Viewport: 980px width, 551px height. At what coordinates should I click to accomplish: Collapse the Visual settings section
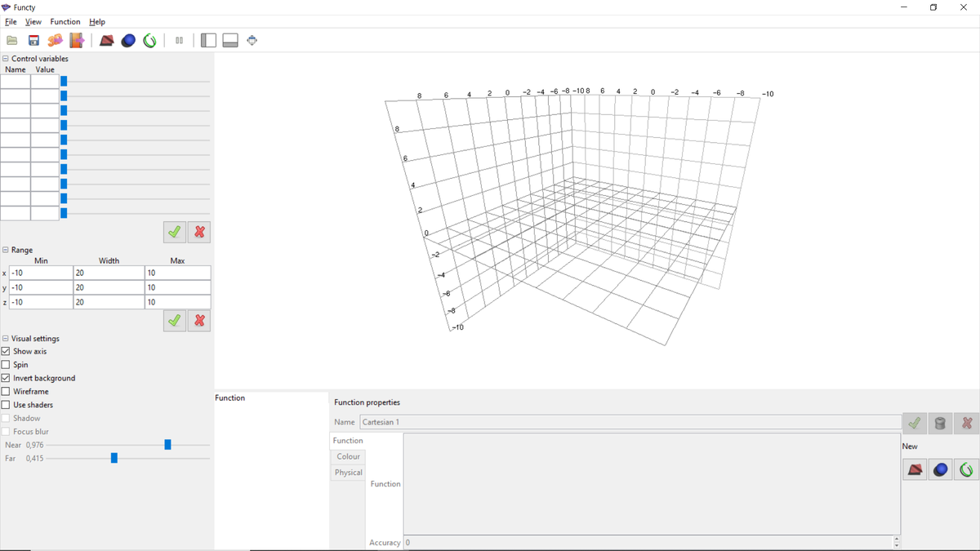click(x=6, y=339)
